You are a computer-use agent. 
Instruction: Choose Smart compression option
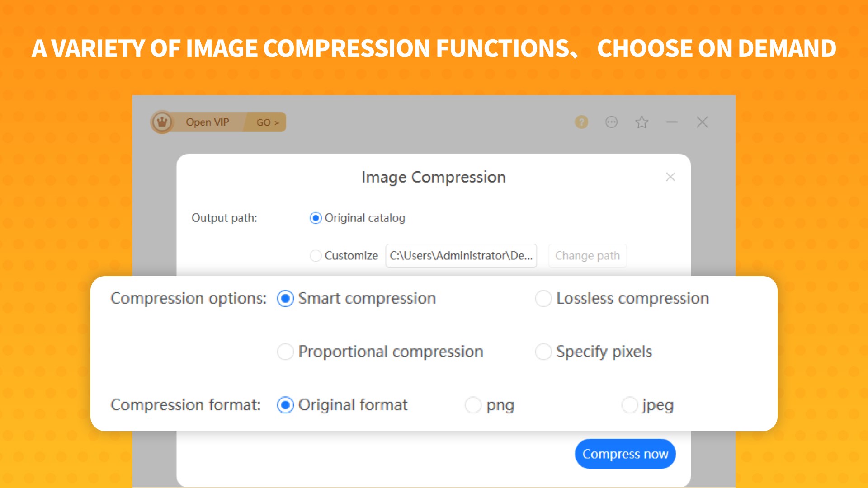285,299
